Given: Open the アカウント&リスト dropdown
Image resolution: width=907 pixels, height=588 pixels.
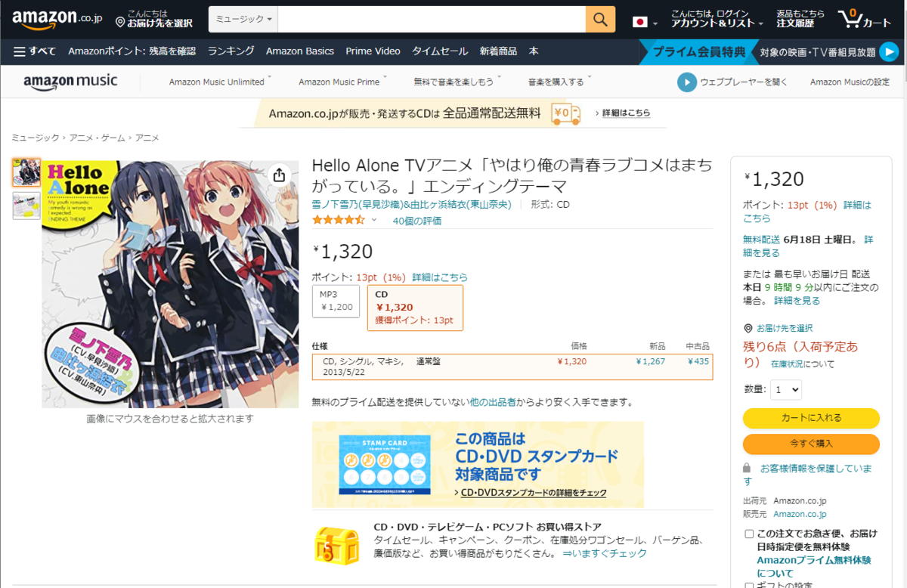Looking at the screenshot, I should 717,19.
